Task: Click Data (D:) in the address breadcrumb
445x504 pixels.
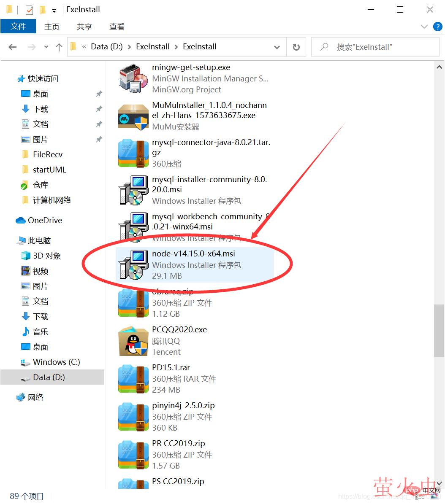Action: [107, 47]
